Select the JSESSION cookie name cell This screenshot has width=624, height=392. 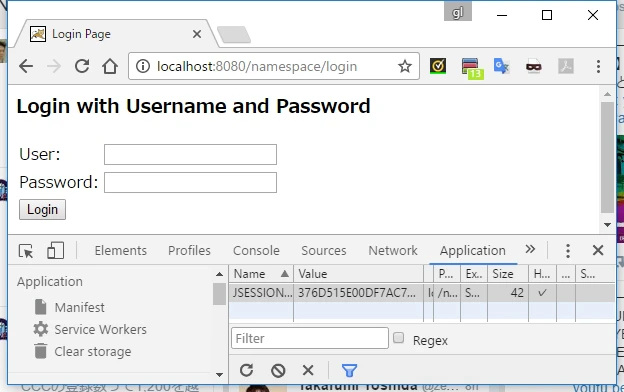click(261, 293)
